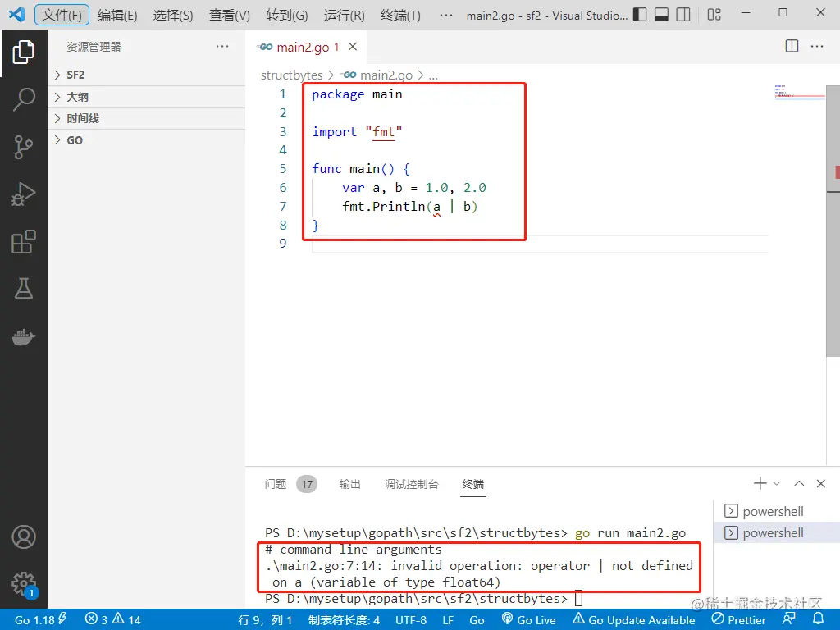Open the Source Control view
This screenshot has height=630, width=840.
click(24, 147)
